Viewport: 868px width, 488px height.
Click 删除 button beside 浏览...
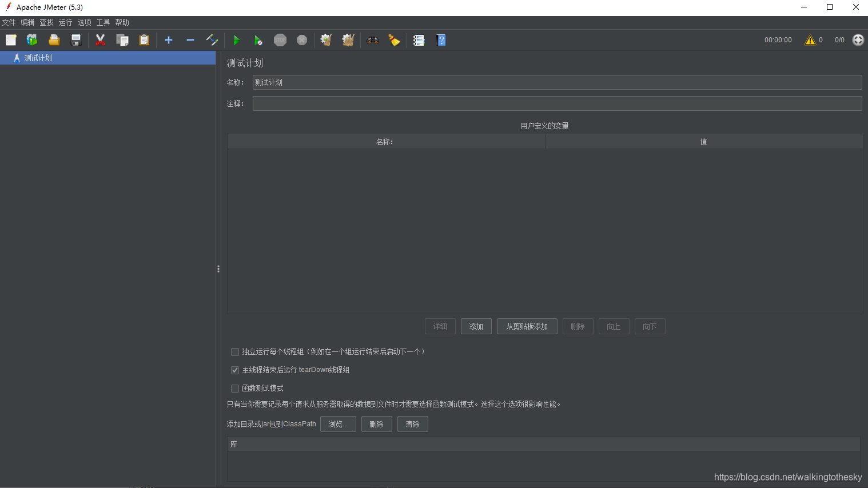point(377,424)
